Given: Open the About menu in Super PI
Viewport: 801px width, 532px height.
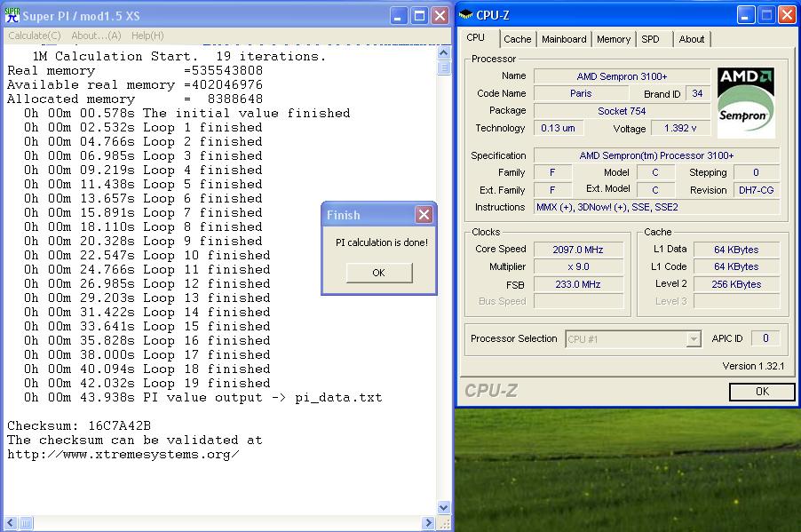Looking at the screenshot, I should click(x=96, y=36).
